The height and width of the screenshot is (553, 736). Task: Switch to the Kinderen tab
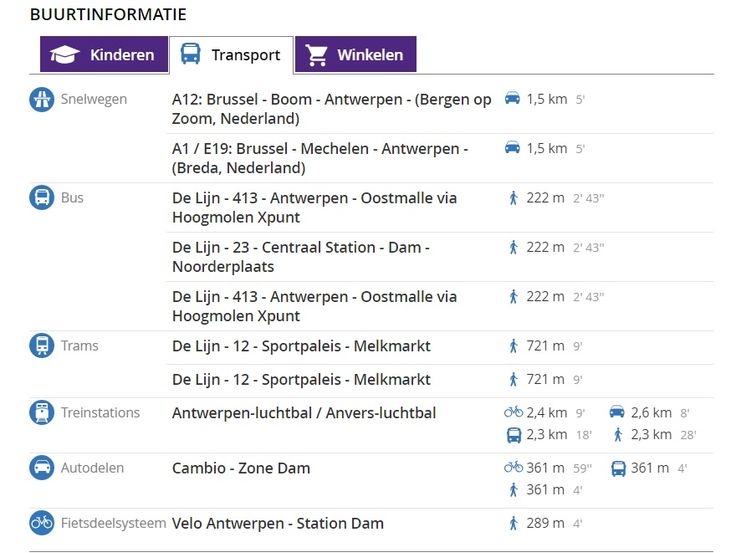[x=104, y=55]
